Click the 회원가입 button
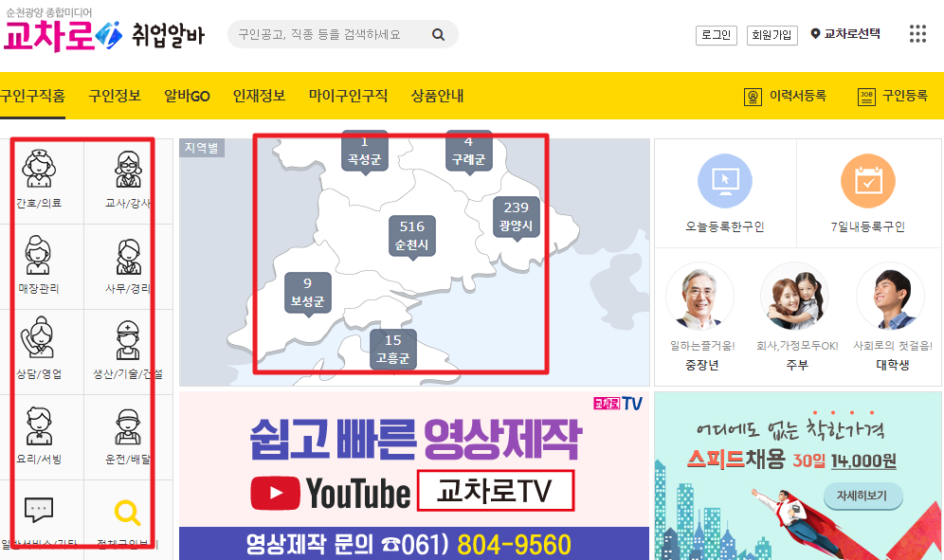 [x=772, y=34]
